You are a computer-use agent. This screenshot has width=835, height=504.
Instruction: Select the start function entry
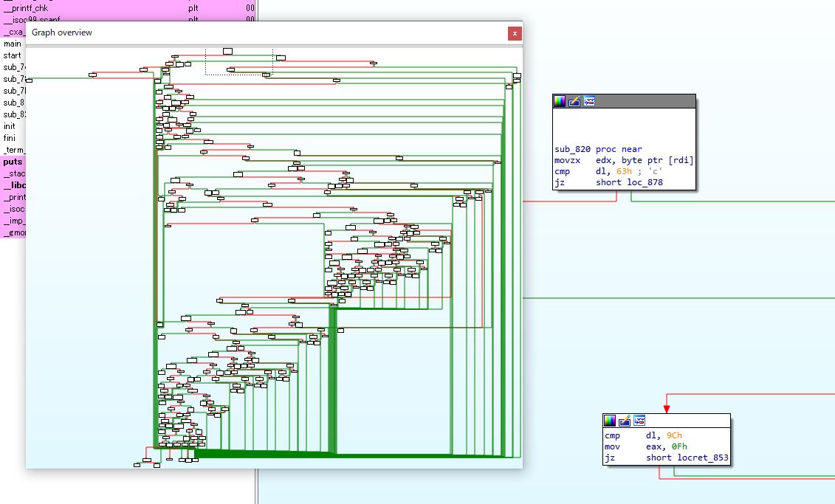pyautogui.click(x=13, y=55)
